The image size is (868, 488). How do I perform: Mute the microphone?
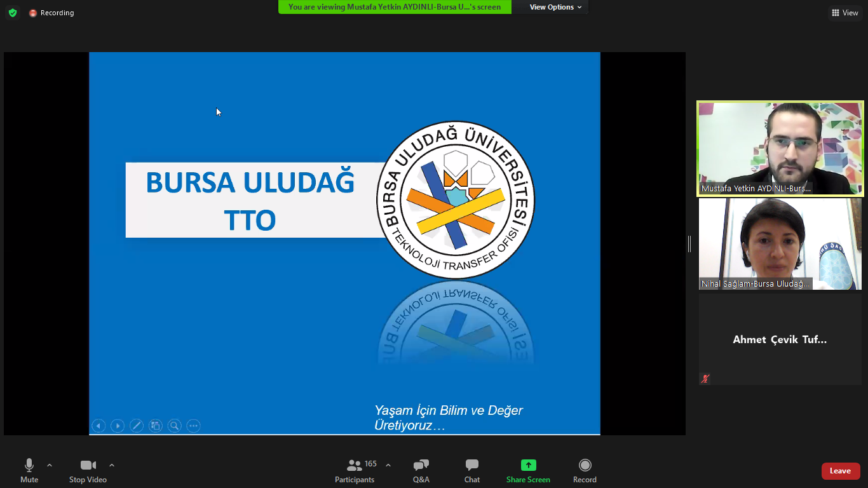(x=29, y=471)
